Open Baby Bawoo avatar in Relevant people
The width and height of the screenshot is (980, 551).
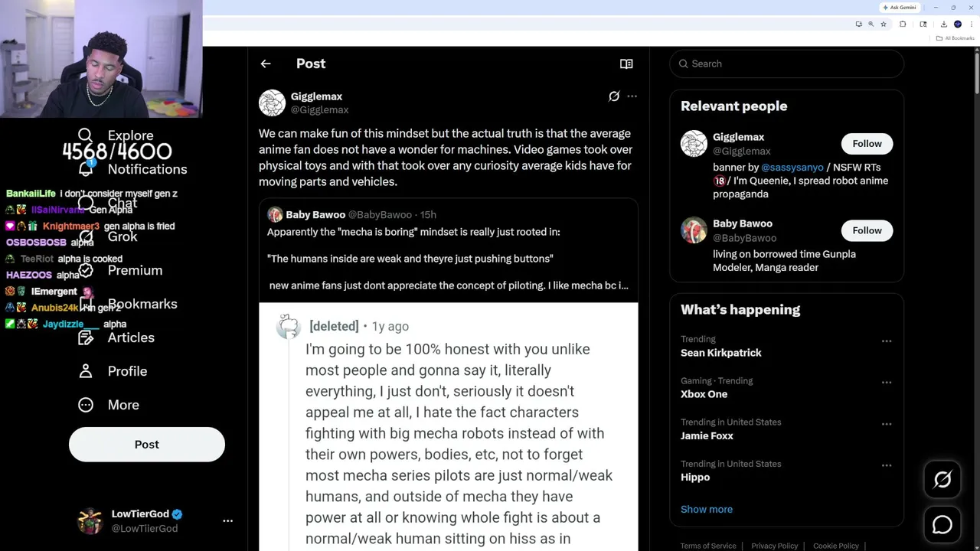coord(694,230)
